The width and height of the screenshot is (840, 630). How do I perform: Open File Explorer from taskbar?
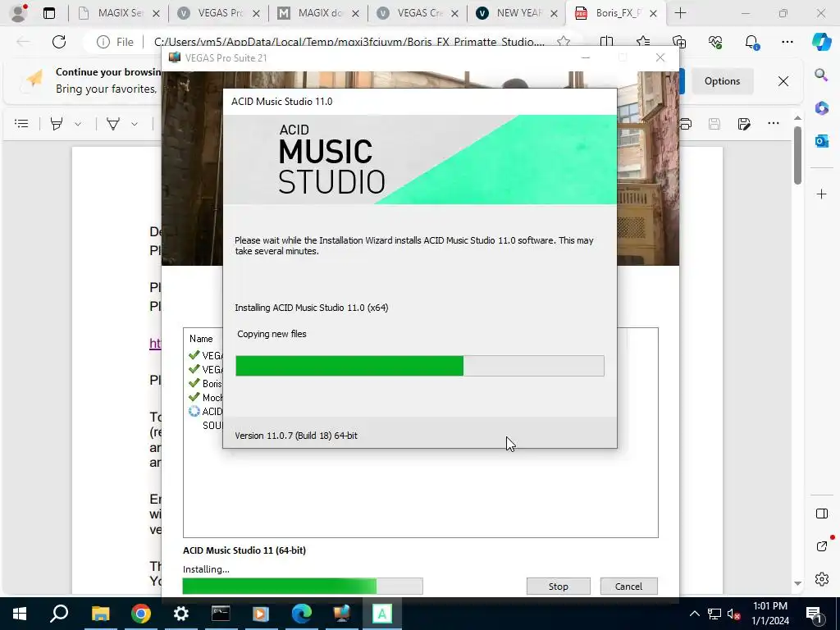tap(100, 614)
